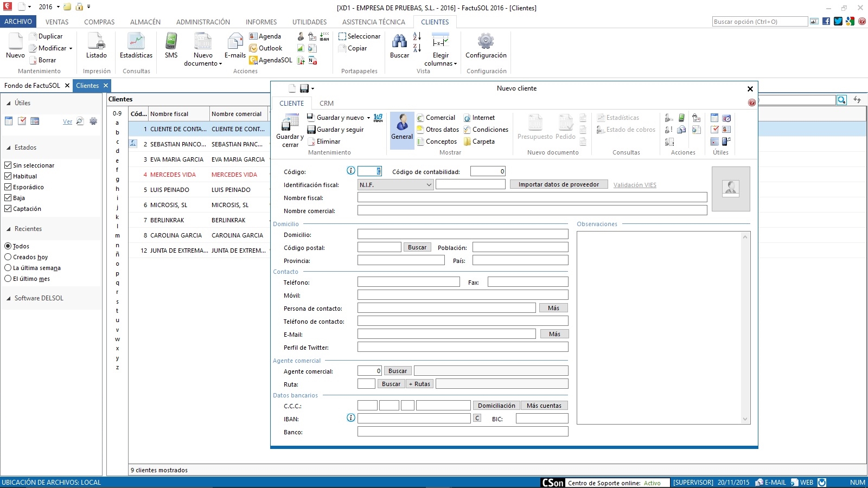The height and width of the screenshot is (488, 868).
Task: Toggle the Sin seleccionar checkbox
Action: tap(8, 165)
